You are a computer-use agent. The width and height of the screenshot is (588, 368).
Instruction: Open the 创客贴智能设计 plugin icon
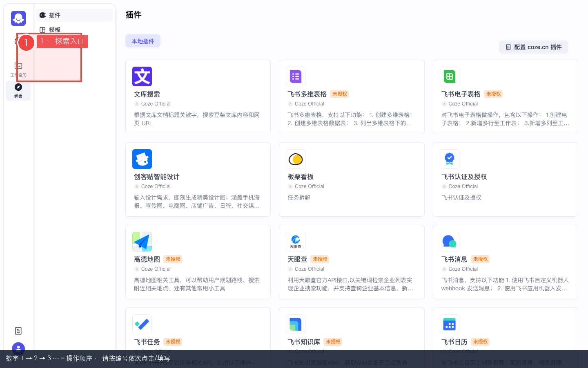point(142,159)
